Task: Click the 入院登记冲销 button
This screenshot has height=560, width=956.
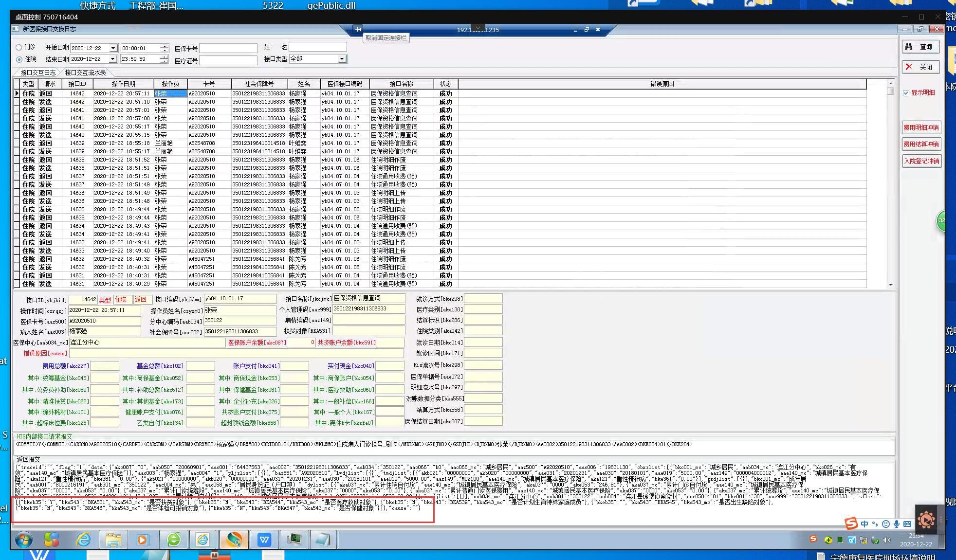Action: coord(921,161)
